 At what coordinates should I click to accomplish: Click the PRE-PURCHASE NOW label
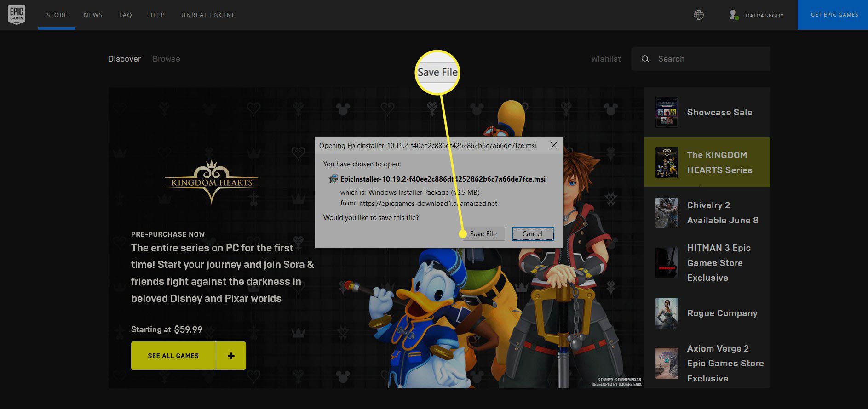168,234
